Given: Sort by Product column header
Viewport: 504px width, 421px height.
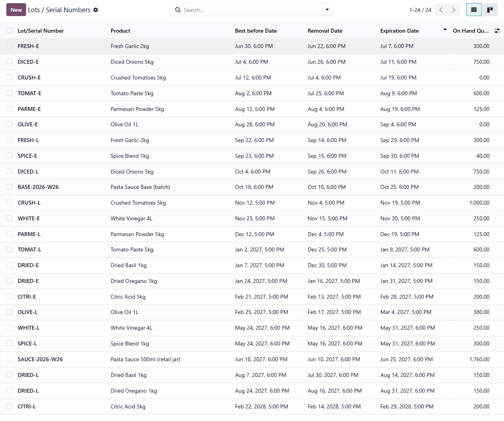Looking at the screenshot, I should click(x=120, y=31).
